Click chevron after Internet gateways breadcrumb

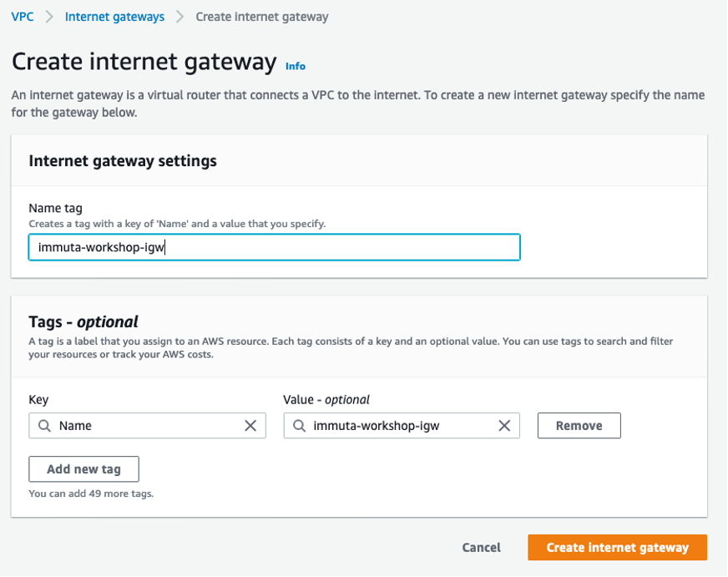(179, 18)
